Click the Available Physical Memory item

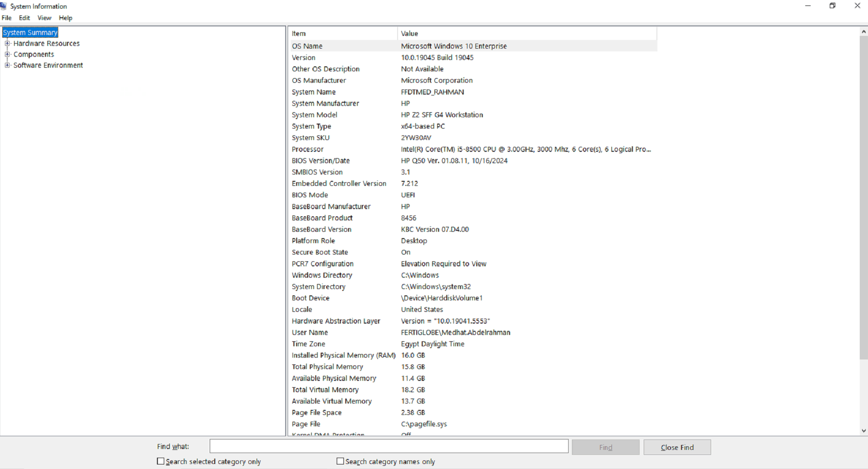click(x=334, y=378)
